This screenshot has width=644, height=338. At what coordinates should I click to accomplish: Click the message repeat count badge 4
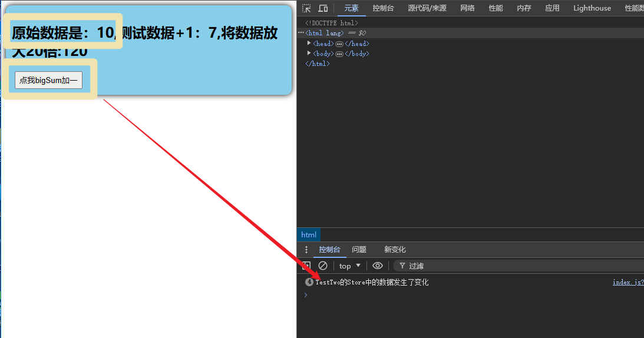click(309, 282)
